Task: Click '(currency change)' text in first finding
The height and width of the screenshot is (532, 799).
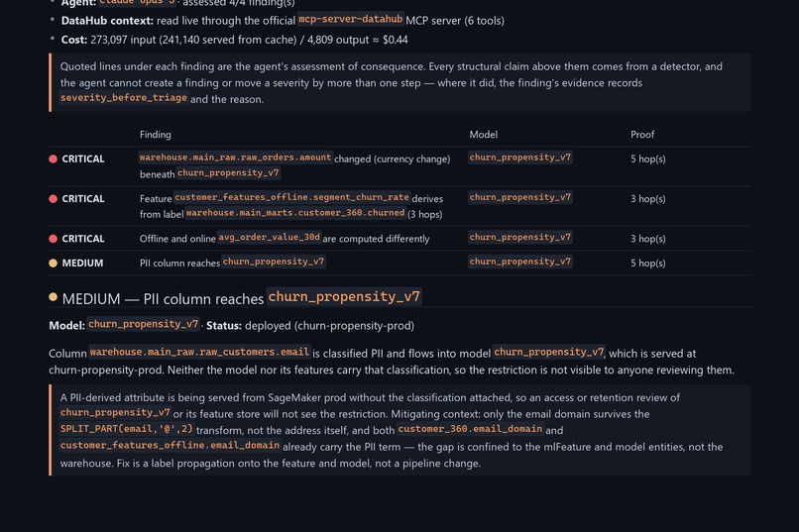Action: click(x=412, y=159)
